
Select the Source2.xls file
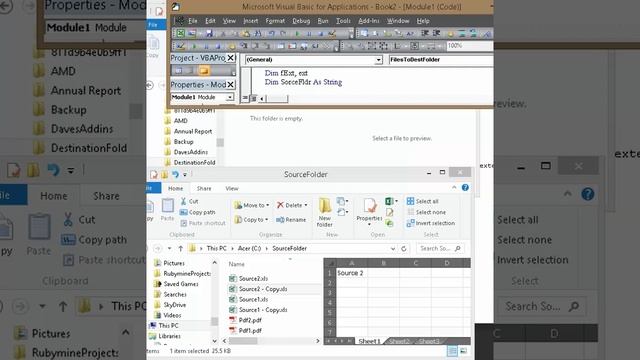click(x=248, y=278)
